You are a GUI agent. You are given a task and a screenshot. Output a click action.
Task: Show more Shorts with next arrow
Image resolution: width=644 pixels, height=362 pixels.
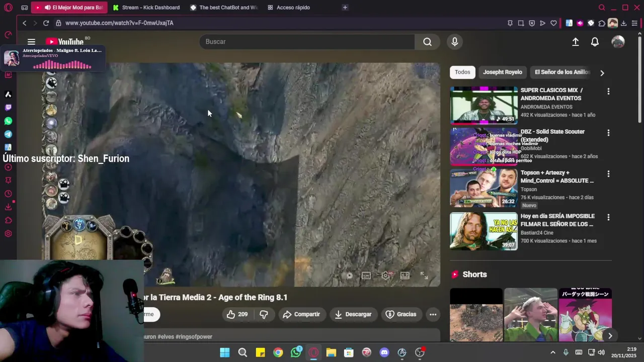610,336
